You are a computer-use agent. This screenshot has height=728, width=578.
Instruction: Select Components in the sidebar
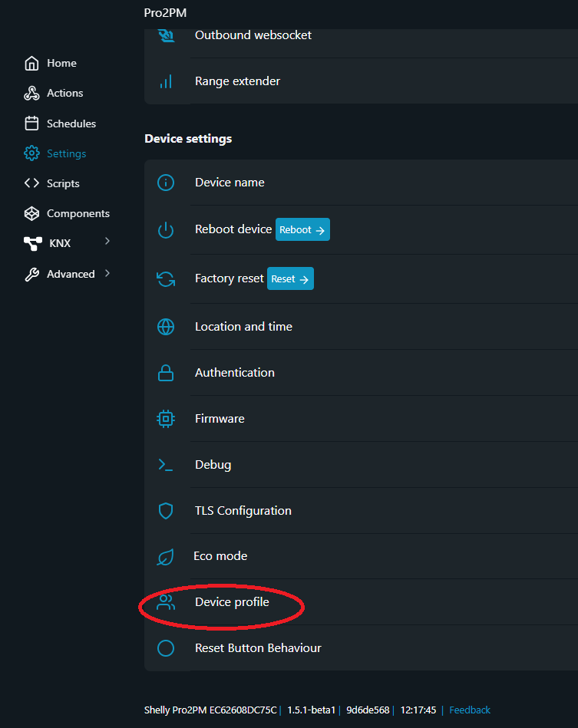(78, 213)
